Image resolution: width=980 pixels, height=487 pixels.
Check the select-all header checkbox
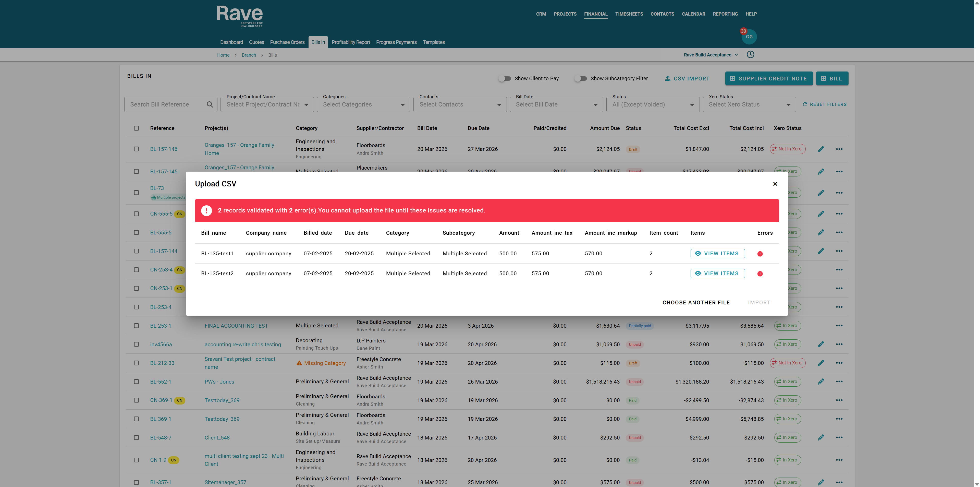click(136, 128)
